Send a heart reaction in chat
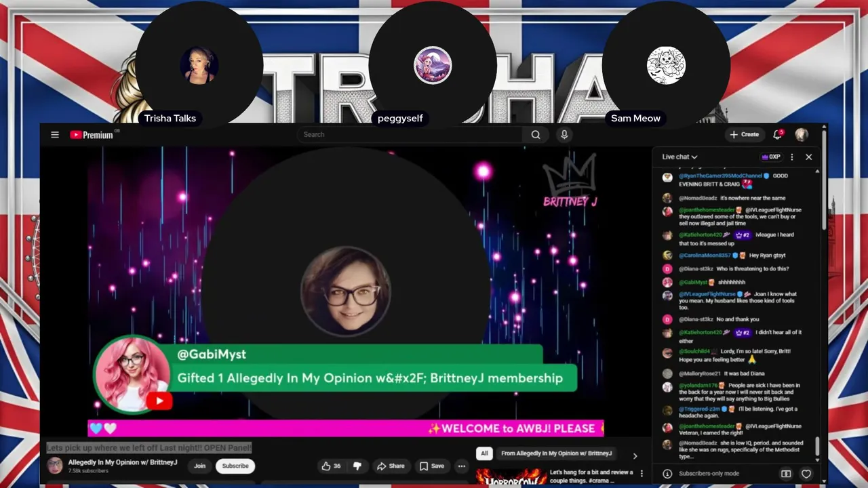Screen dimensions: 868x488 point(806,474)
